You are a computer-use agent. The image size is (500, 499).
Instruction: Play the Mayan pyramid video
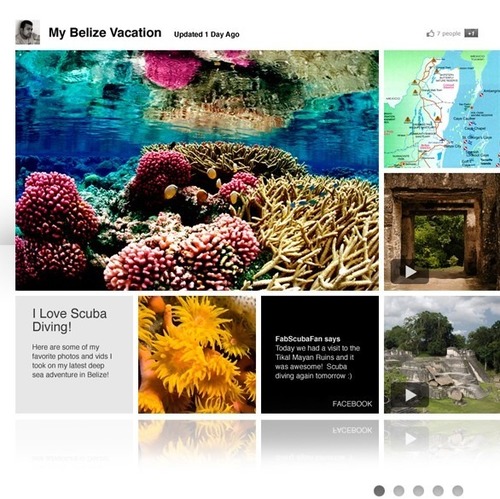tap(410, 395)
